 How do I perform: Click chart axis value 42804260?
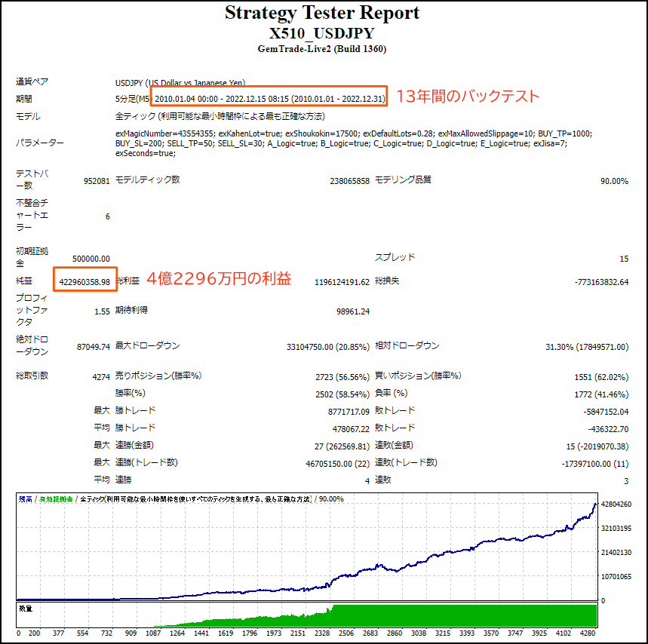point(616,504)
